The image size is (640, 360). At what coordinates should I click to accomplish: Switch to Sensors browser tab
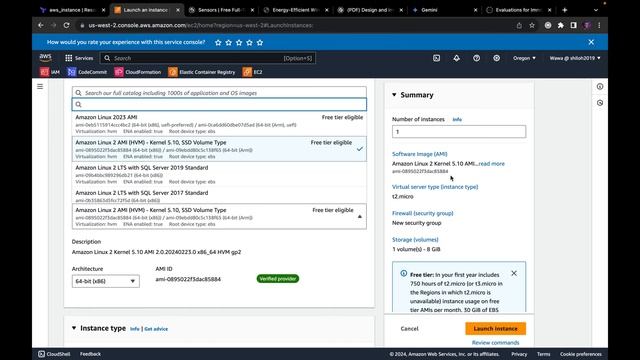[221, 10]
